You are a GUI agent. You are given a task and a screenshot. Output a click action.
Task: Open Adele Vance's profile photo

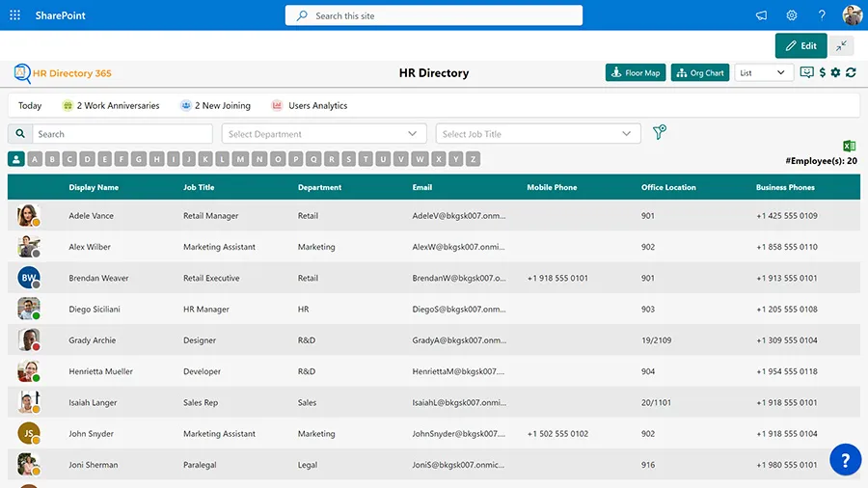(28, 215)
